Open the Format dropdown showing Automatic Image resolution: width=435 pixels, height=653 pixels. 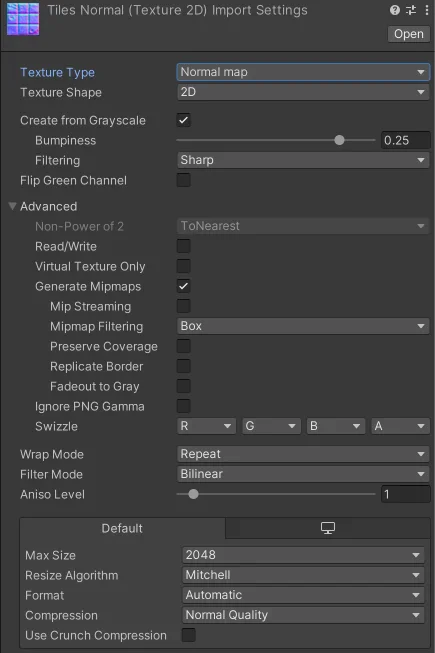[x=303, y=595]
